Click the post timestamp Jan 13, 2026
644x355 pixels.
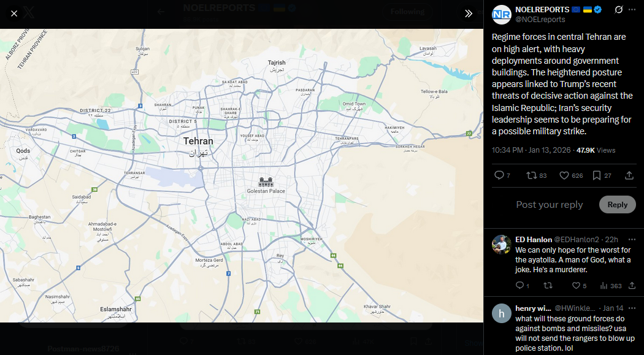pos(531,150)
